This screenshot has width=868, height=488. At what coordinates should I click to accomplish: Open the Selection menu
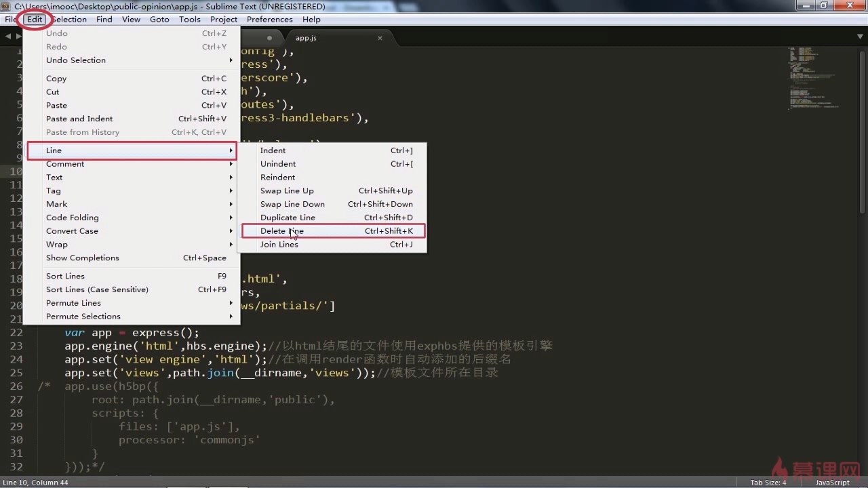(x=69, y=19)
